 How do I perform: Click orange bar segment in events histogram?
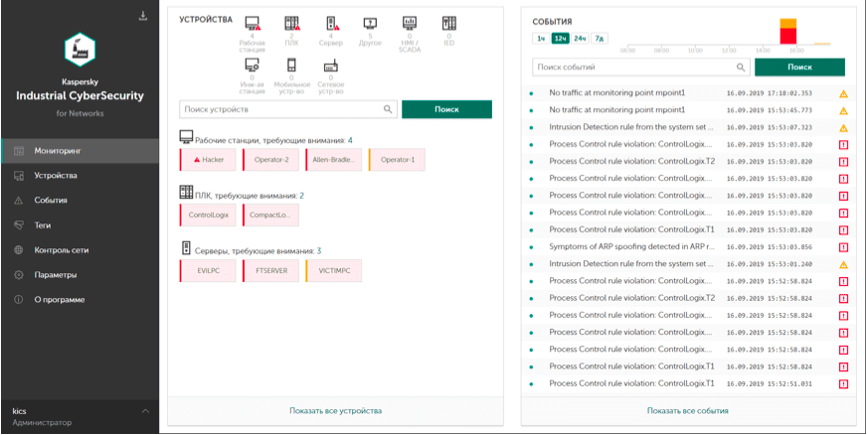pos(788,23)
